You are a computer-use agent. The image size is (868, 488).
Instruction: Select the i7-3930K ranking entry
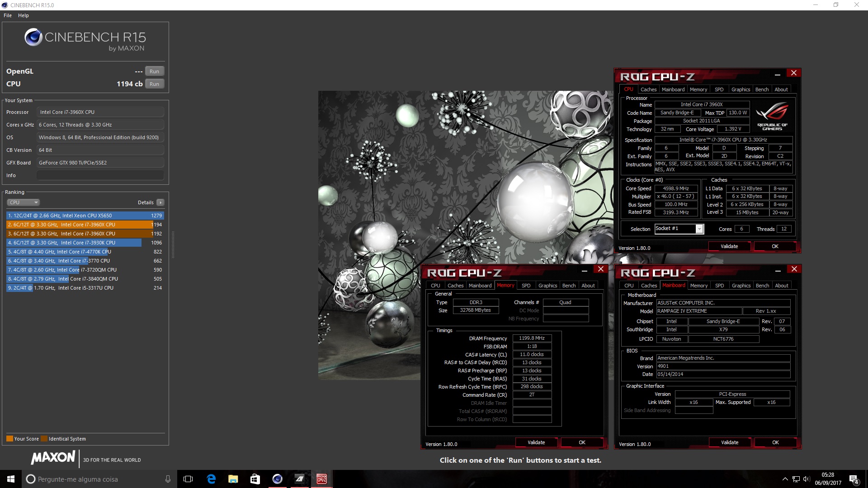pyautogui.click(x=85, y=243)
